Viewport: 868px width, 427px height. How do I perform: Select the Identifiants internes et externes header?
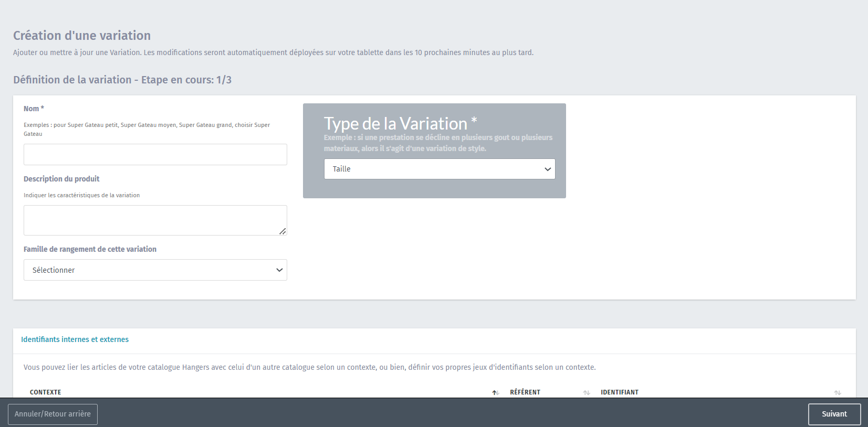[75, 339]
